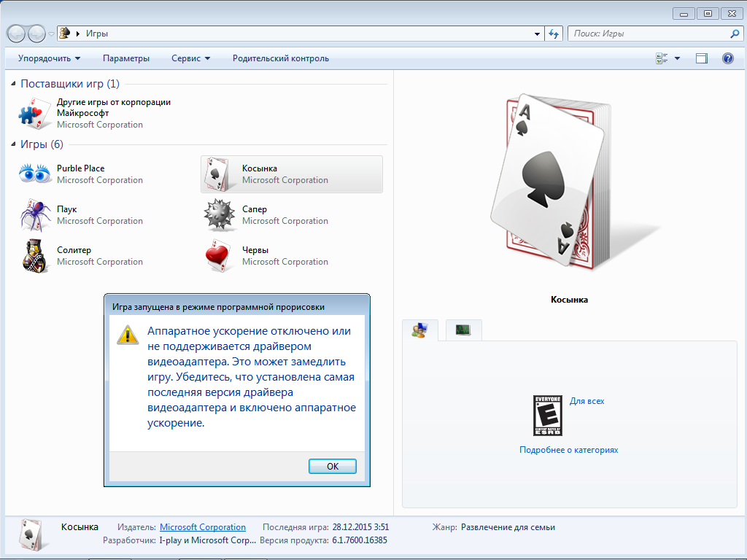Click the Косынка title under preview image
This screenshot has width=747, height=560.
(569, 300)
